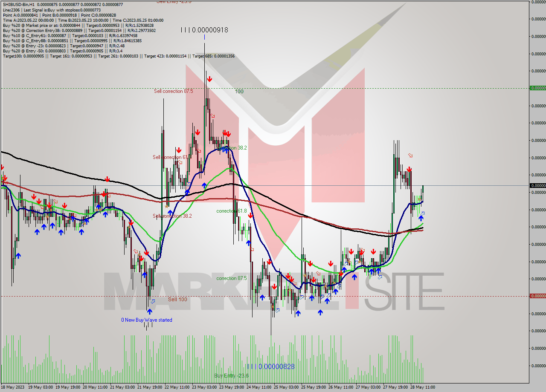546x392 pixels.
Task: Click the '21 May 03:00' time label
Action: 122,387
